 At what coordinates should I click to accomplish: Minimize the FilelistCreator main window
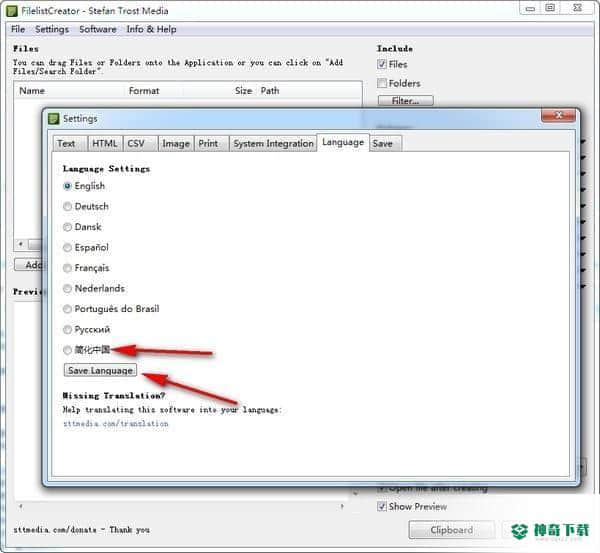(530, 8)
